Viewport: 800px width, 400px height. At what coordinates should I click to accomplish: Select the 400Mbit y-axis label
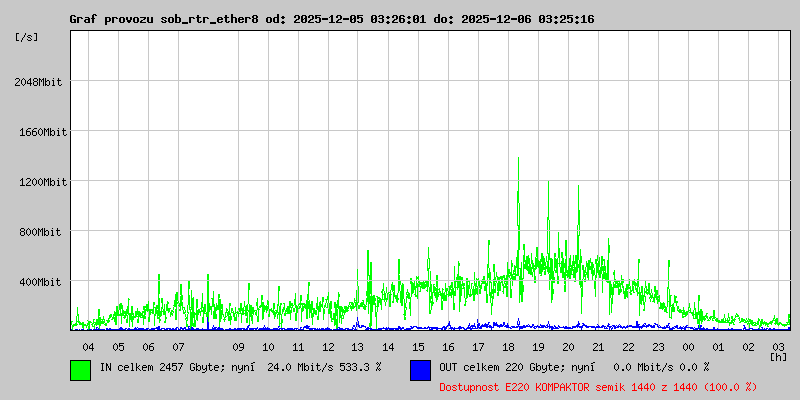pyautogui.click(x=43, y=282)
